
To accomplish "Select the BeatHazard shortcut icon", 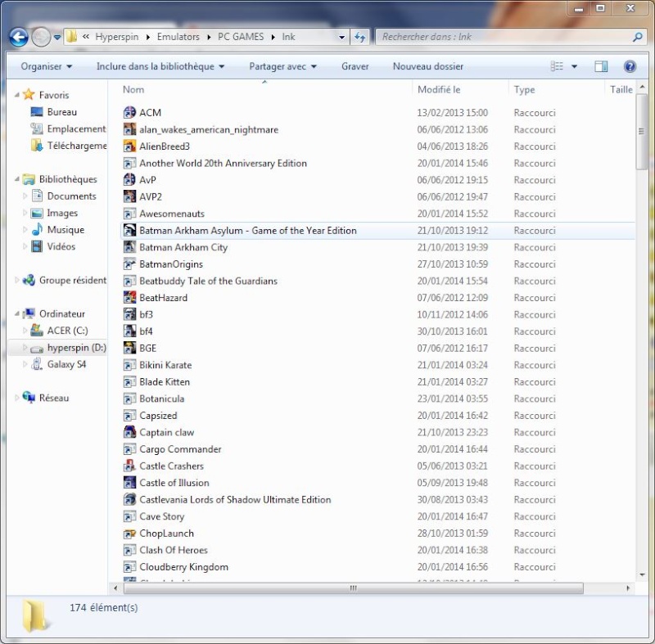I will pyautogui.click(x=129, y=297).
